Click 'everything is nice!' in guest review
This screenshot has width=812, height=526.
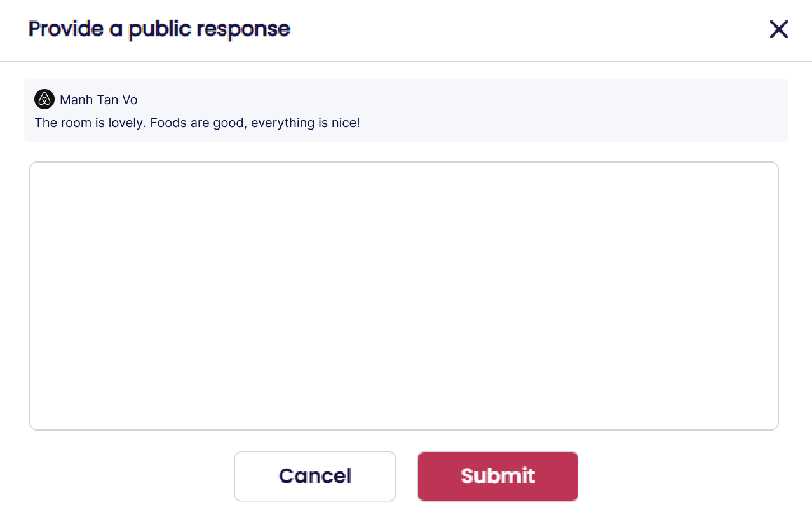pyautogui.click(x=305, y=123)
